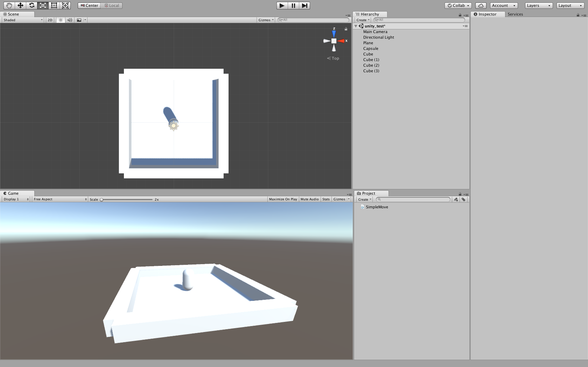Image resolution: width=588 pixels, height=367 pixels.
Task: Select the Hand tool
Action: click(9, 5)
